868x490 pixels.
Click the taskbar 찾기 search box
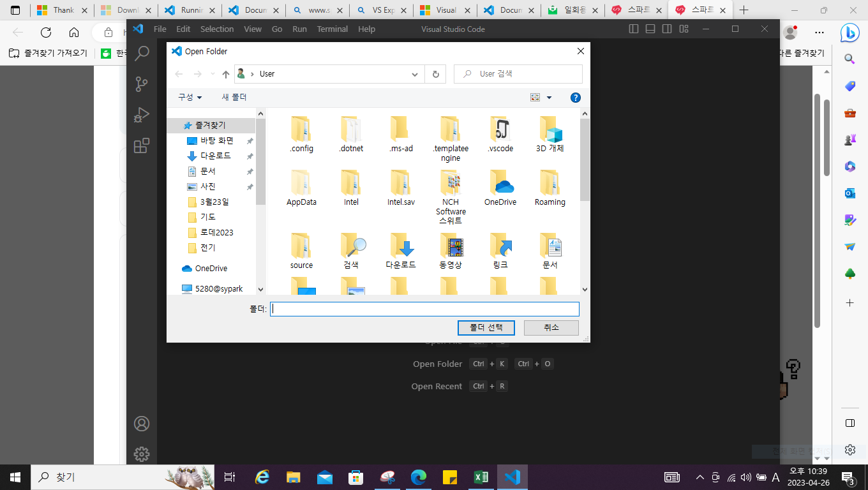coord(123,477)
